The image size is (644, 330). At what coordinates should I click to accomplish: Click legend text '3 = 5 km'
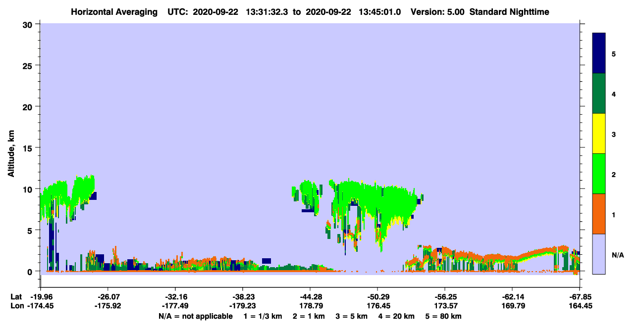[352, 316]
